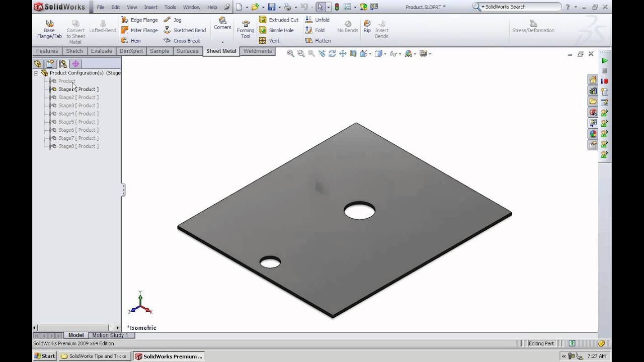Pick the Sketched Bend tool
This screenshot has width=644, height=362.
coord(185,30)
